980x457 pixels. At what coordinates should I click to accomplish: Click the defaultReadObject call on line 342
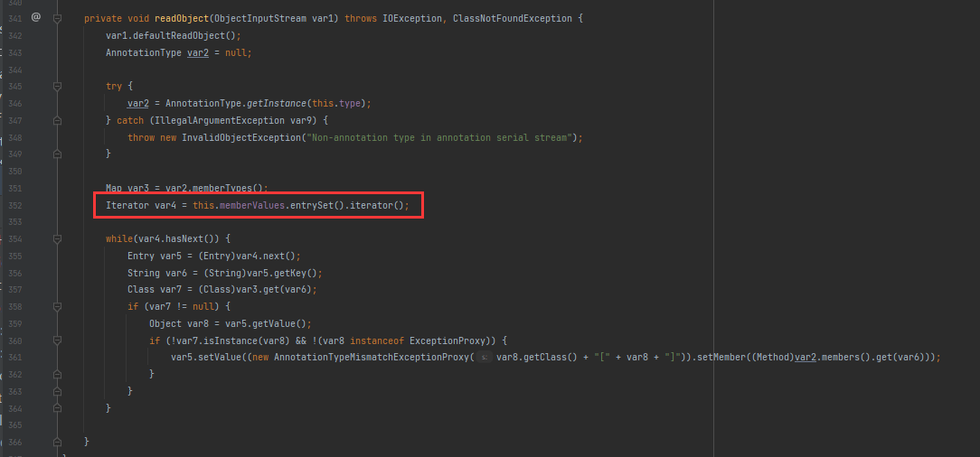point(181,35)
